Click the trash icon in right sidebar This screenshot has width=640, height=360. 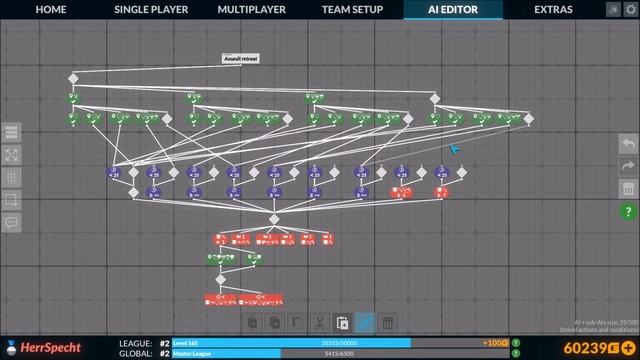point(628,189)
